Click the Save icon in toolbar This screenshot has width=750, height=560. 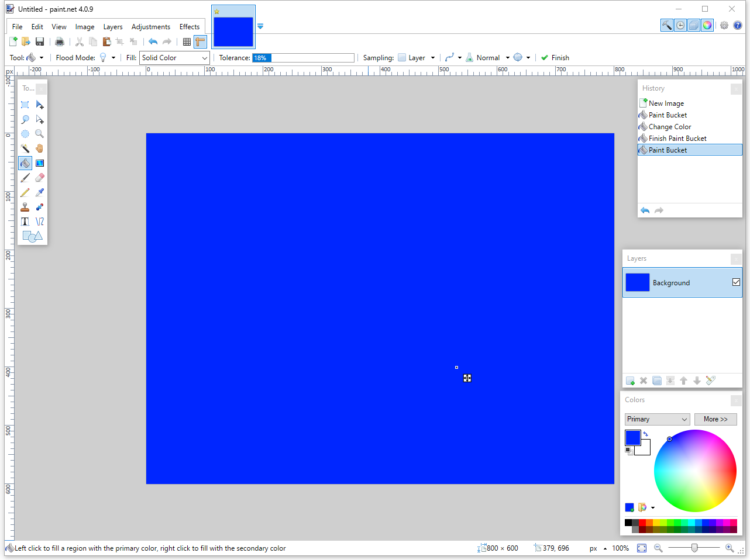(40, 42)
